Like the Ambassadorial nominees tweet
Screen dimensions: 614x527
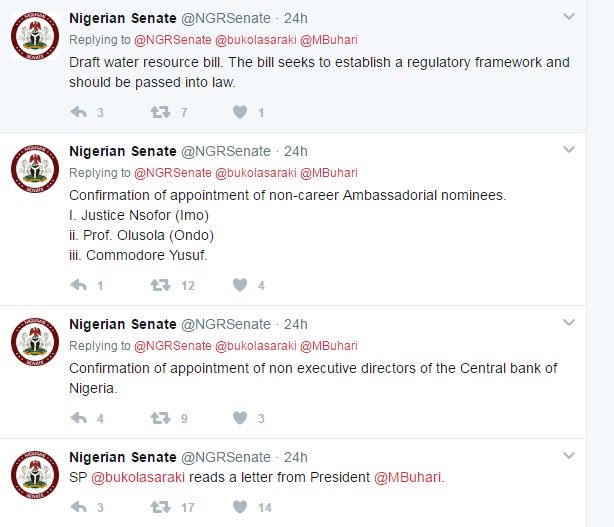pyautogui.click(x=239, y=286)
